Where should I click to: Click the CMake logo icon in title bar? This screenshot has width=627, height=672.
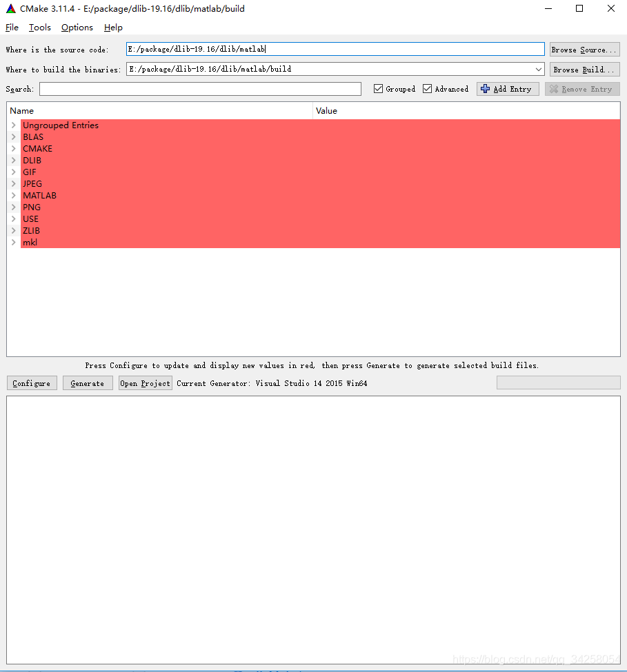click(x=11, y=8)
